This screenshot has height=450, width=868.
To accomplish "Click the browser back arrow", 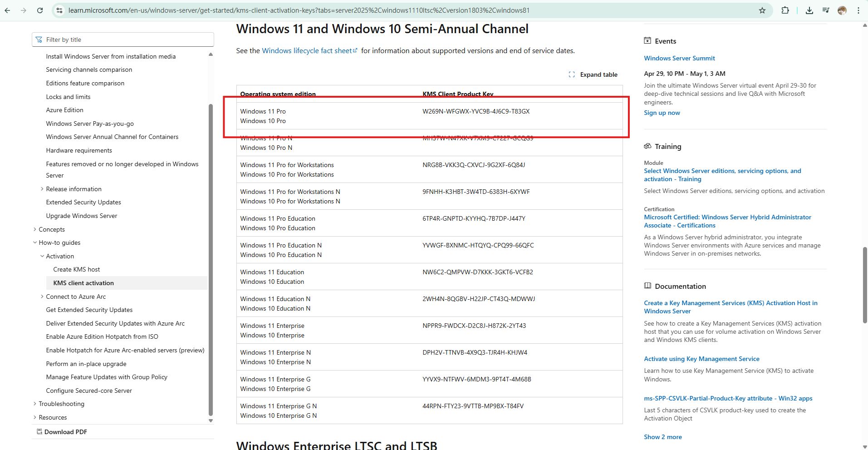I will [x=7, y=10].
